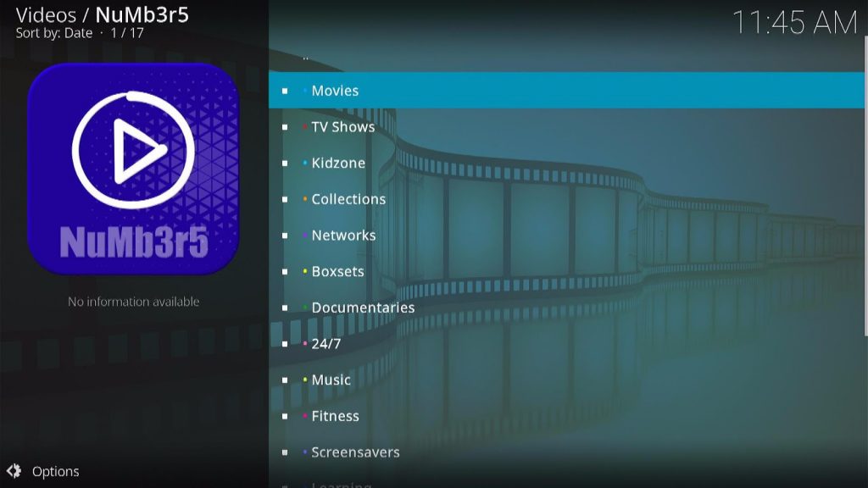Screen dimensions: 868x488
Task: Select the Screensavers list item
Action: [x=566, y=452]
